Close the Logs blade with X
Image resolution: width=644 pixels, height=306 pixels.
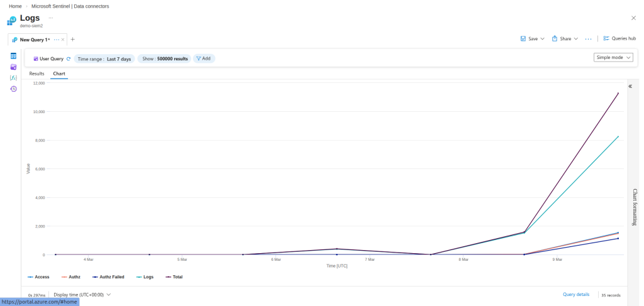633,18
